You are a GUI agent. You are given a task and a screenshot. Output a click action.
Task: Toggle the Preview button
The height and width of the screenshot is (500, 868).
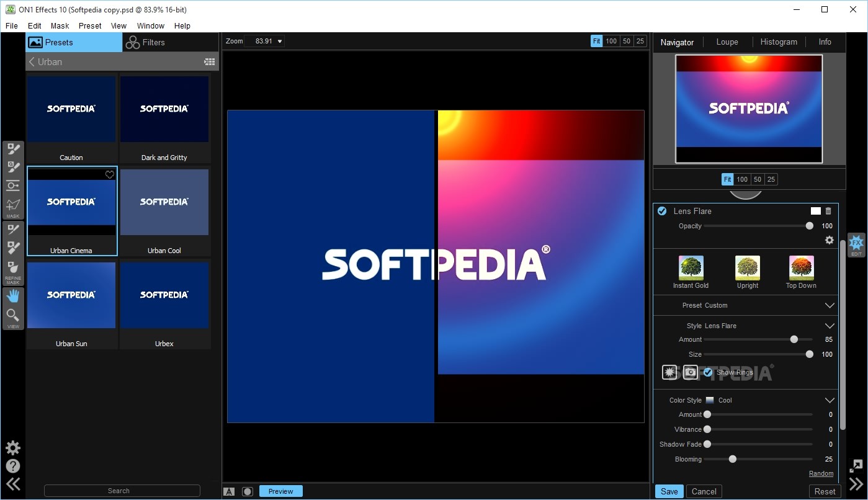[280, 491]
